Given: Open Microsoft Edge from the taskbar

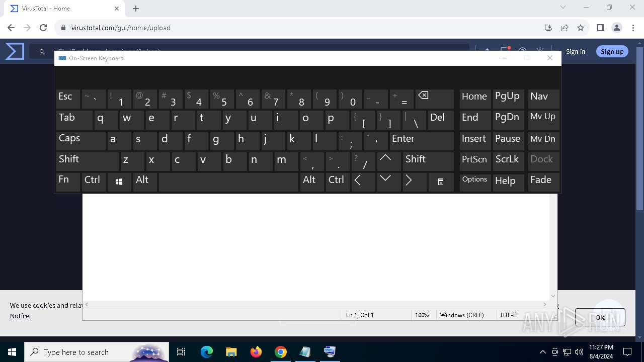Looking at the screenshot, I should (x=207, y=352).
